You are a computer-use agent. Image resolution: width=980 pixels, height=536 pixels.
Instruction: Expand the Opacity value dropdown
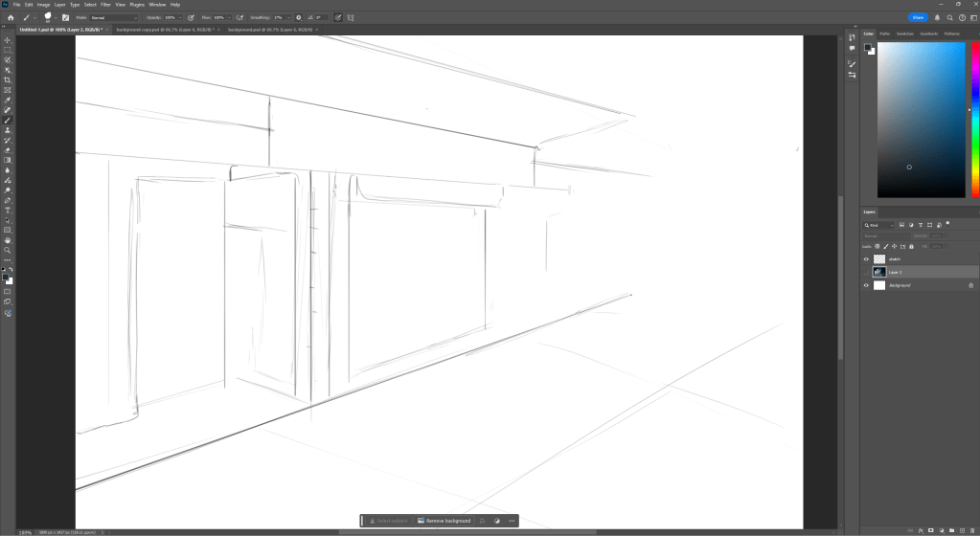click(183, 17)
